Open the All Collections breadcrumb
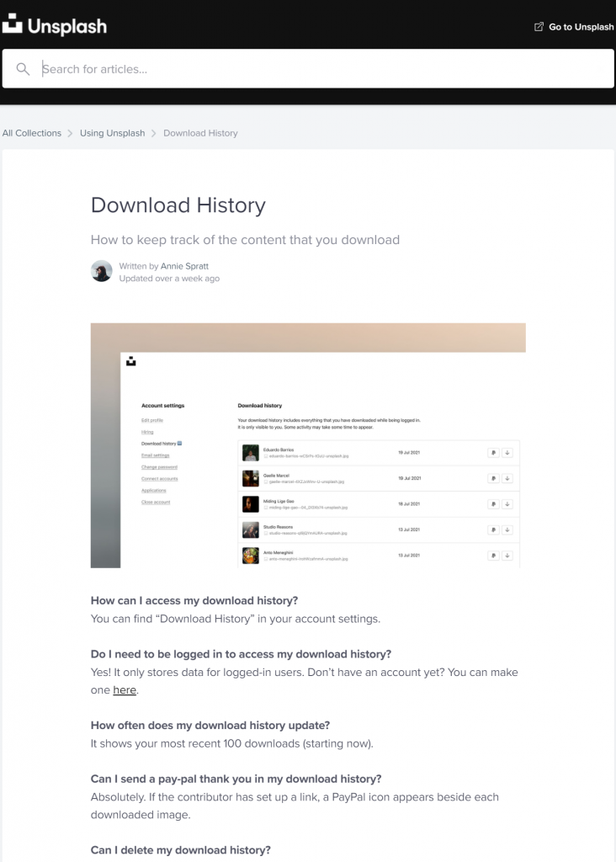This screenshot has width=616, height=862. coord(32,133)
